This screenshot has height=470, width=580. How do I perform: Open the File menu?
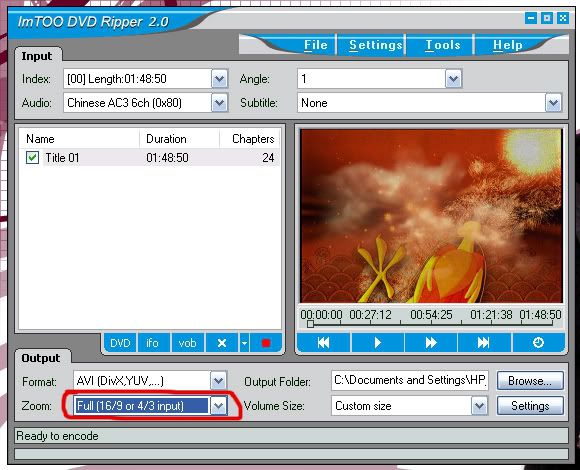point(316,45)
